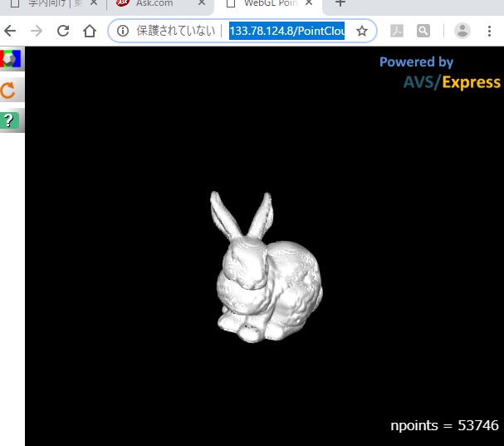View site info next to 保護されていない
This screenshot has width=504, height=446.
(x=123, y=31)
